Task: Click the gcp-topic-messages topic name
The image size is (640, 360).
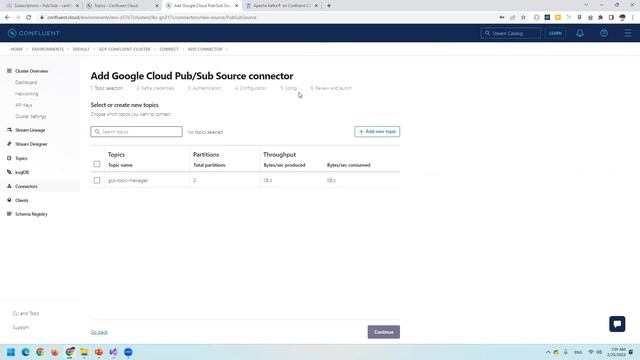Action: pyautogui.click(x=128, y=180)
